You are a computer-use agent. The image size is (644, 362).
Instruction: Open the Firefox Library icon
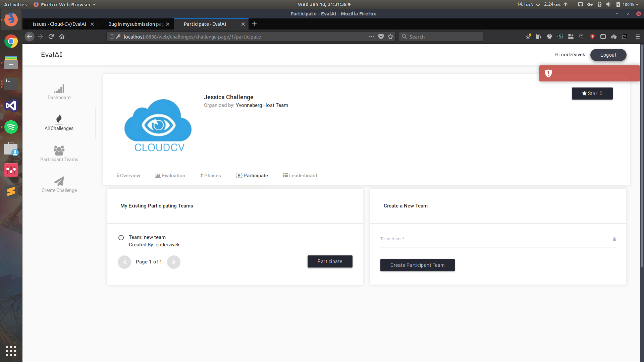coord(539,37)
